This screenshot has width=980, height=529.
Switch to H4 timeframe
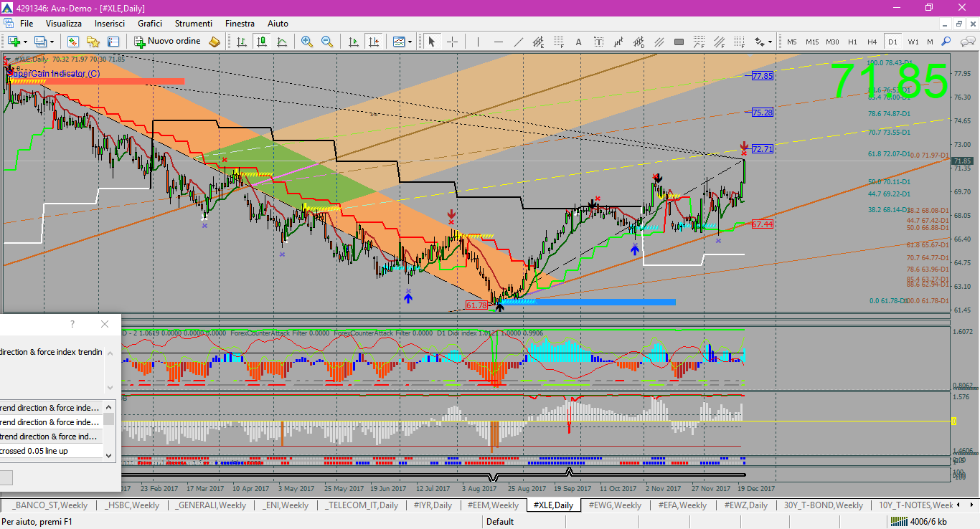point(872,42)
